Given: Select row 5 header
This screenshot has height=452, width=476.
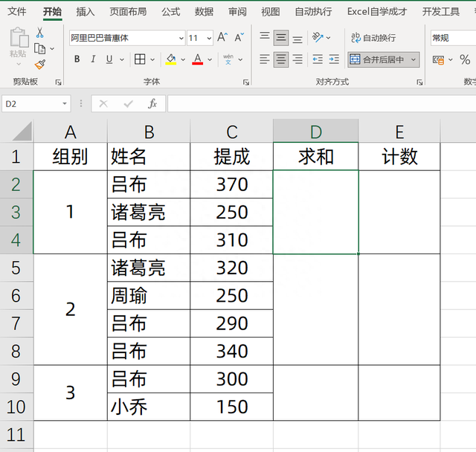Looking at the screenshot, I should pos(16,268).
